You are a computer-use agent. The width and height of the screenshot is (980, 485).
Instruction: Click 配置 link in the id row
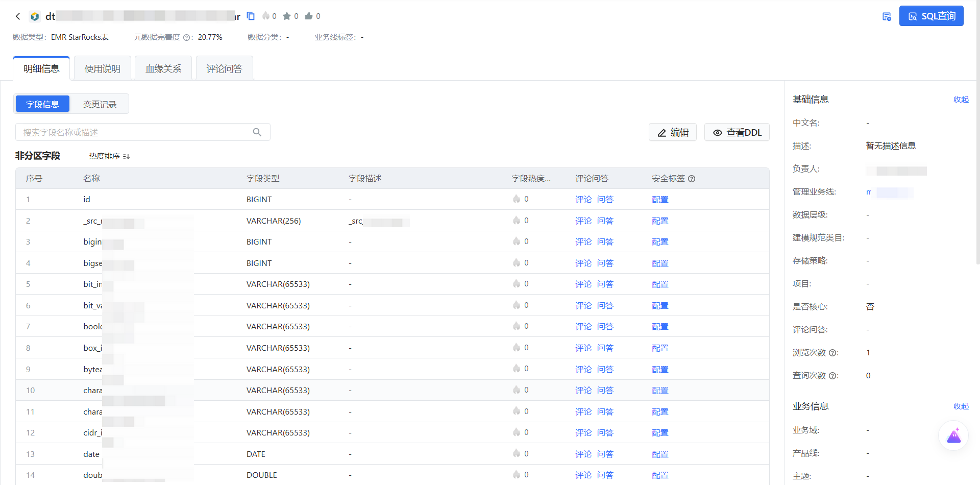[660, 200]
